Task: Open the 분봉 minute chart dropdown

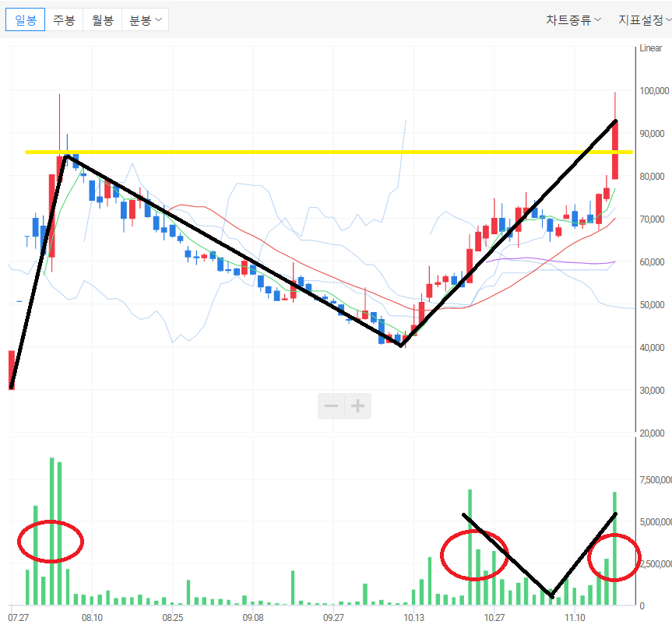Action: (x=146, y=19)
